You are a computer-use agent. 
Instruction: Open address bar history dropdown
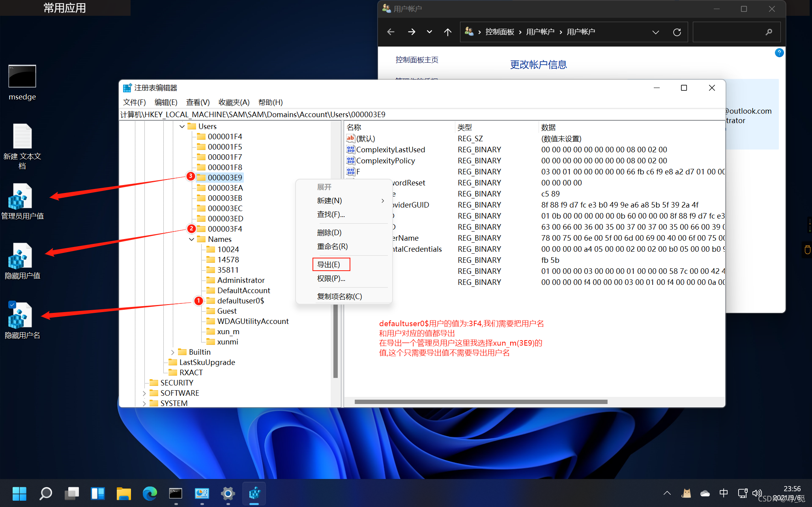pos(655,32)
